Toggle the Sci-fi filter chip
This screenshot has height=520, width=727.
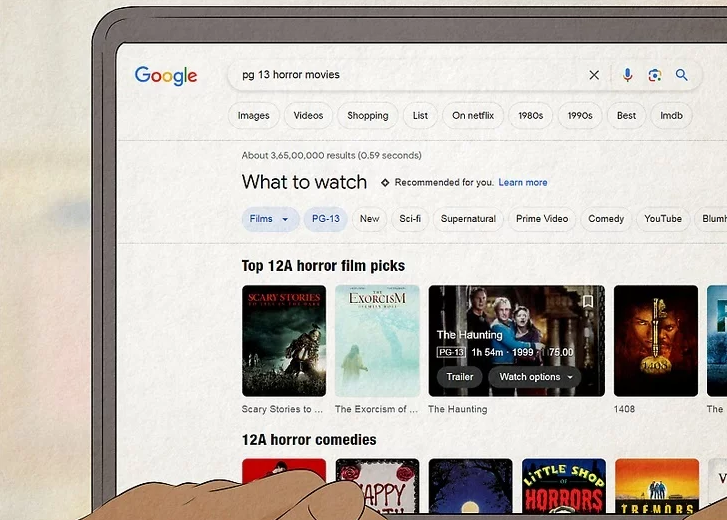point(410,219)
